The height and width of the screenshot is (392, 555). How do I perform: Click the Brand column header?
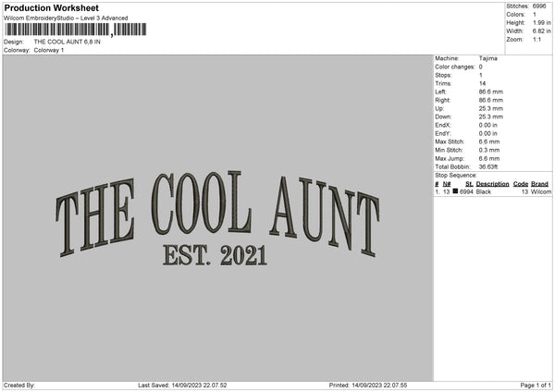[x=539, y=184]
